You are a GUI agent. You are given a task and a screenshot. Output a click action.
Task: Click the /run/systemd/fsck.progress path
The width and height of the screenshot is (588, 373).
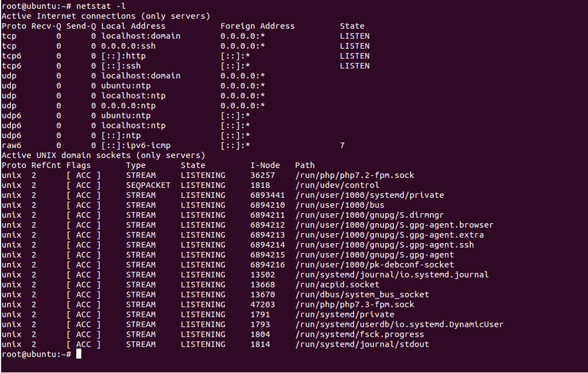pos(359,334)
